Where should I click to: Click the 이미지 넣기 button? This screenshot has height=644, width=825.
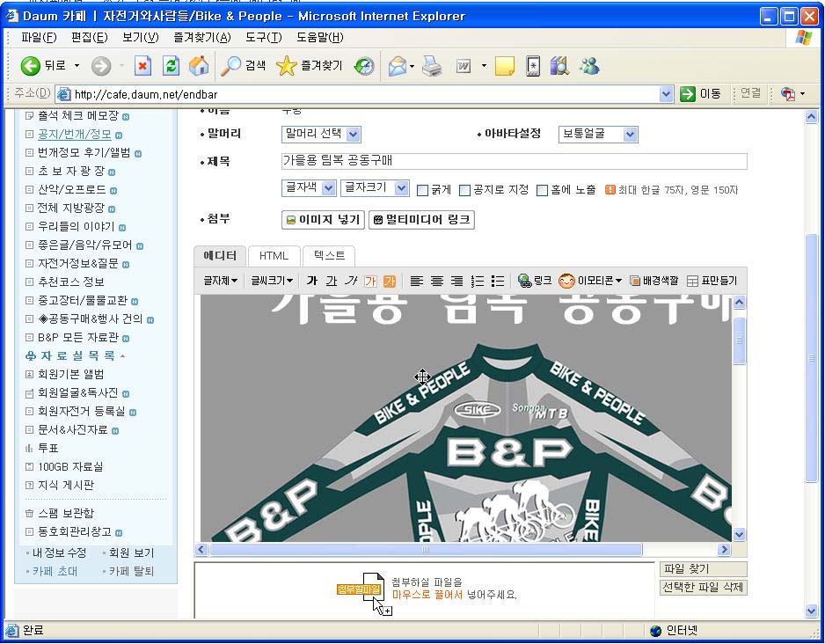pyautogui.click(x=324, y=219)
